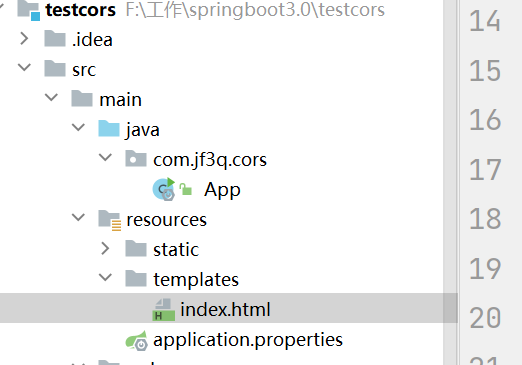This screenshot has height=365, width=522.
Task: Select the application.properties file name
Action: tap(248, 340)
